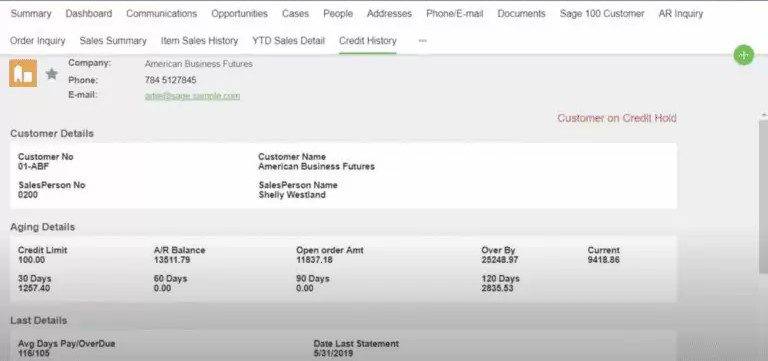Screen dimensions: 768x361
Task: Open the Sage 100 Customer tab
Action: click(602, 14)
